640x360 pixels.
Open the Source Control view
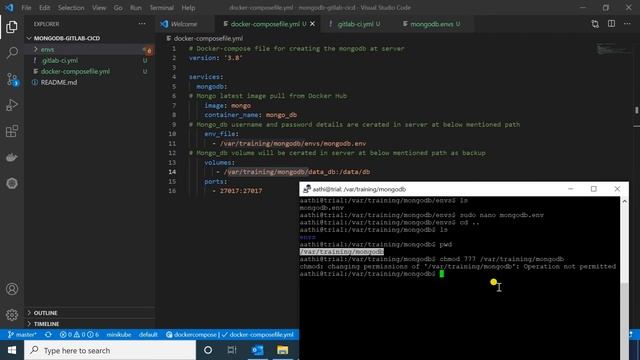point(12,79)
